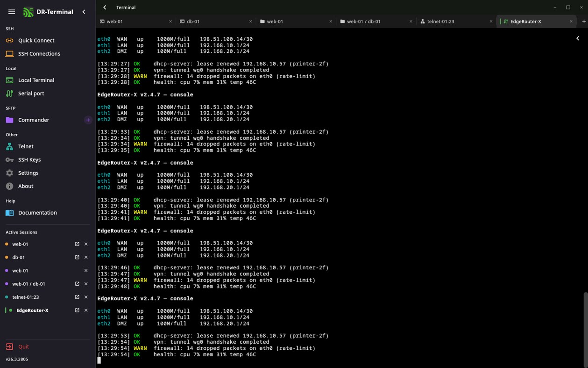Click the DR-Terminal logo
588x368 pixels.
(x=28, y=12)
